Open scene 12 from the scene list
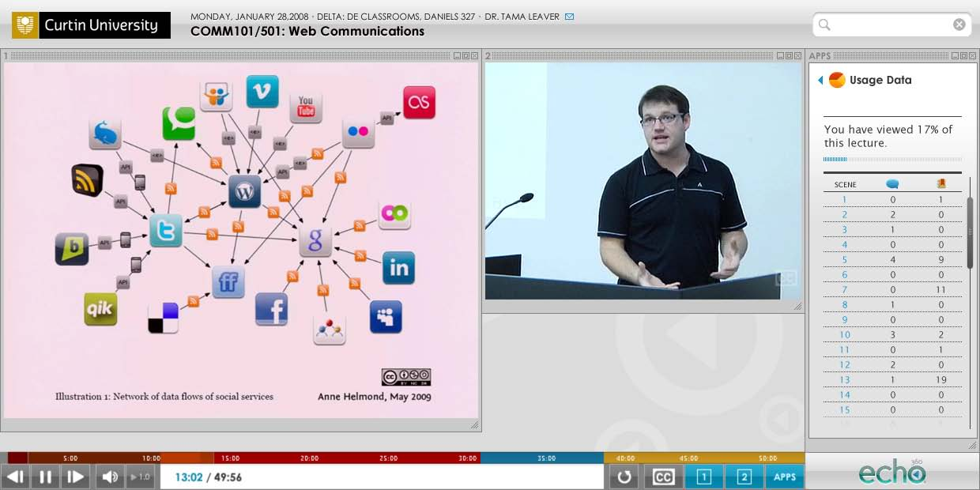This screenshot has height=490, width=980. tap(844, 365)
